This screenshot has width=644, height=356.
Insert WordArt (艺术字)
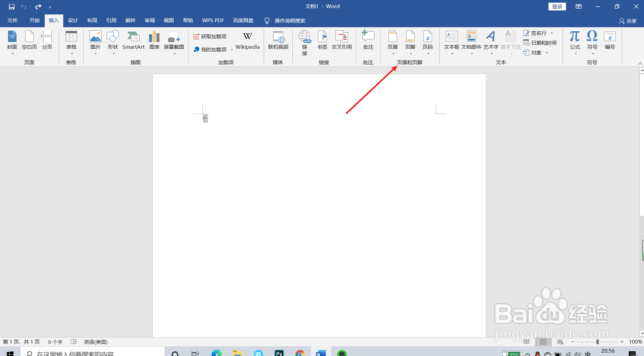(x=491, y=43)
